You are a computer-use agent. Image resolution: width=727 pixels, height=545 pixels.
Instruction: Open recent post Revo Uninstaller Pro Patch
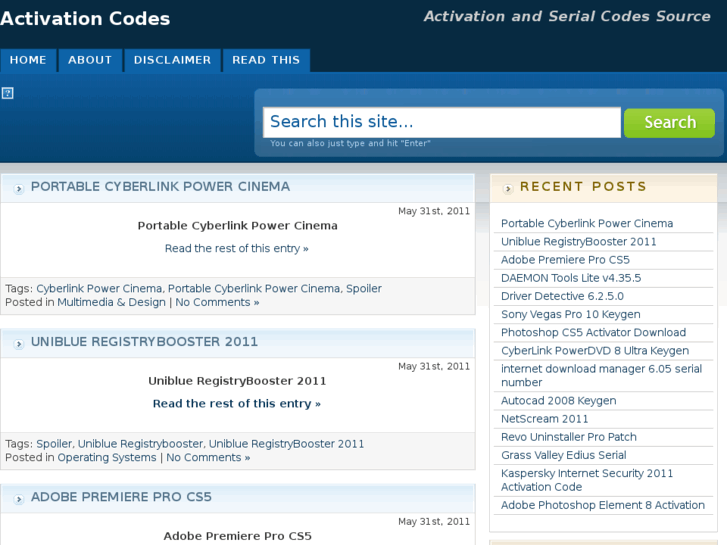pyautogui.click(x=569, y=437)
